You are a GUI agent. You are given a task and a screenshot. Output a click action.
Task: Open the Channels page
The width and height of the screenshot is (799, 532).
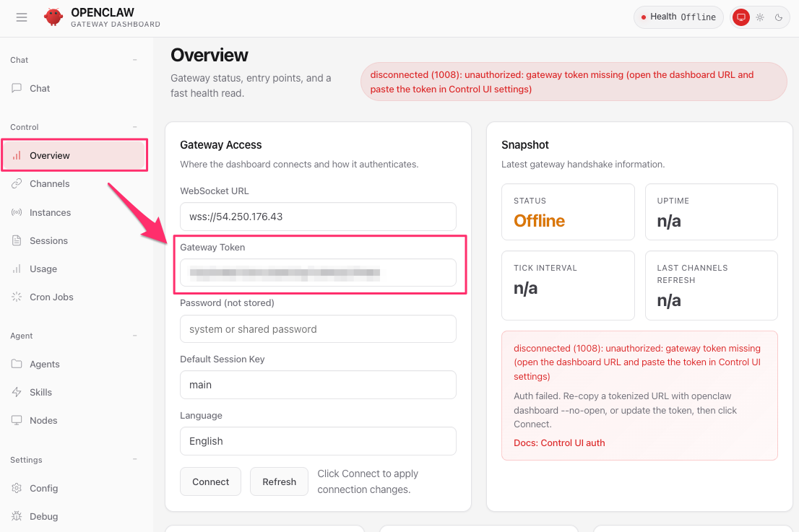point(49,184)
